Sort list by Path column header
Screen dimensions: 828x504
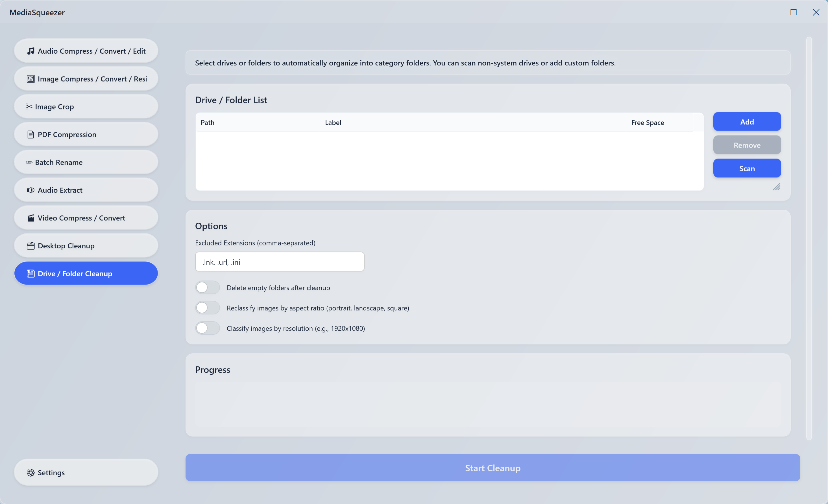click(x=208, y=122)
